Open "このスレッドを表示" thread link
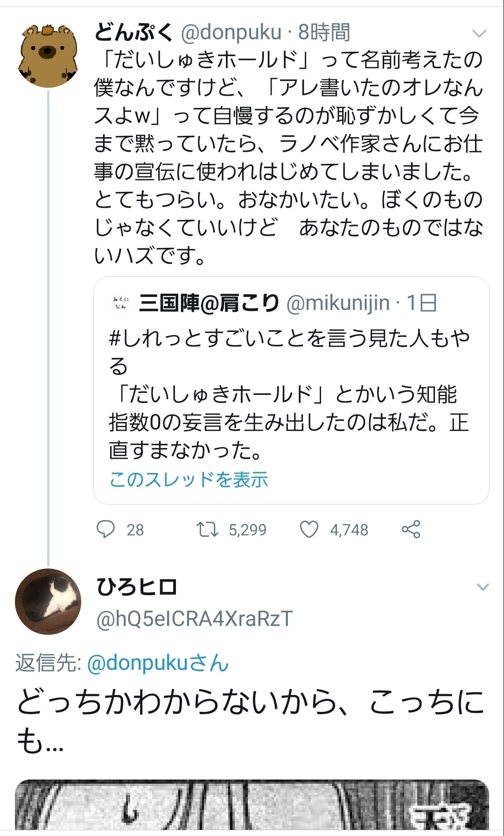504x836 pixels. [x=189, y=479]
